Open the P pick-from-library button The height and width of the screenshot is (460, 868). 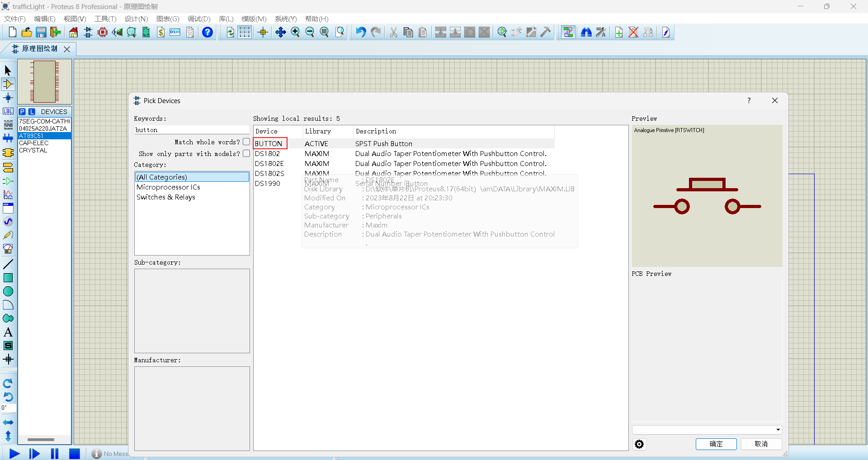[23, 112]
